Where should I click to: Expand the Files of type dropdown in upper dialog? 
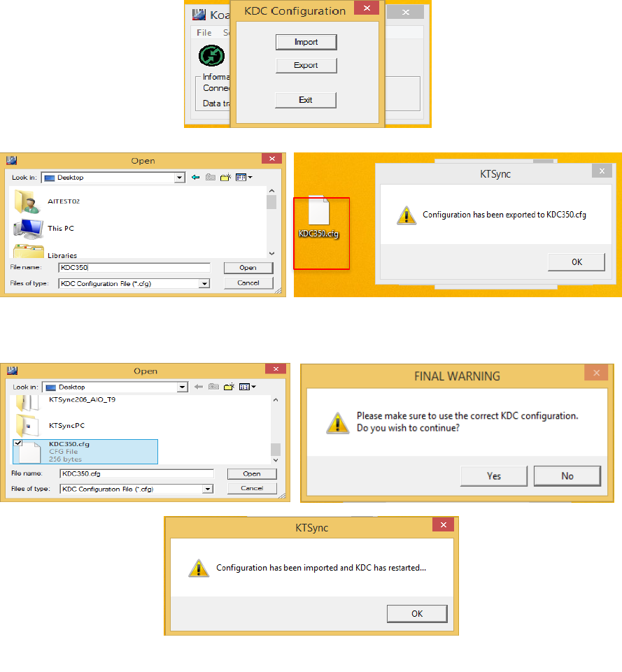[204, 283]
